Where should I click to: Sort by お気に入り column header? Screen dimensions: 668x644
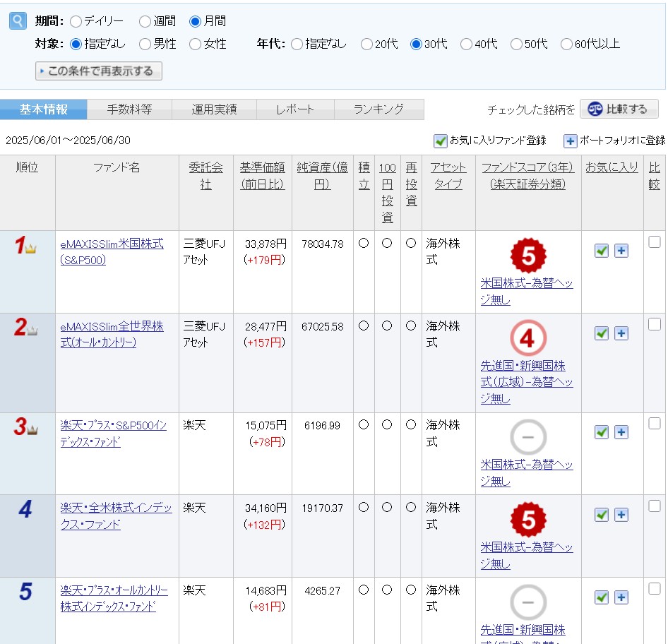pyautogui.click(x=612, y=167)
